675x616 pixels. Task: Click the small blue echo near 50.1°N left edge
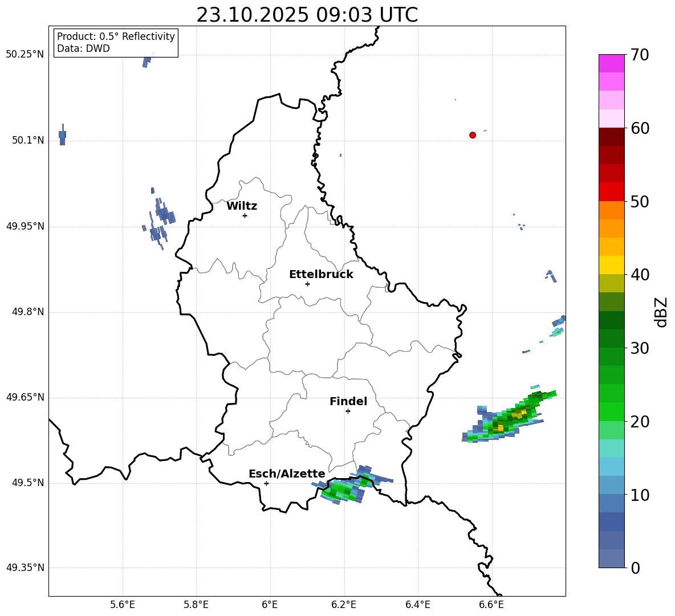[x=62, y=134]
